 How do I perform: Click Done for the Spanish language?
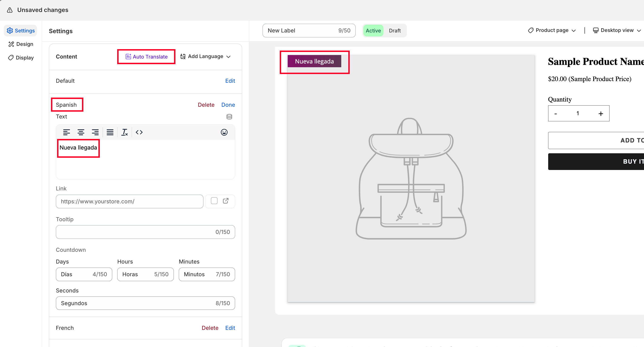(228, 105)
